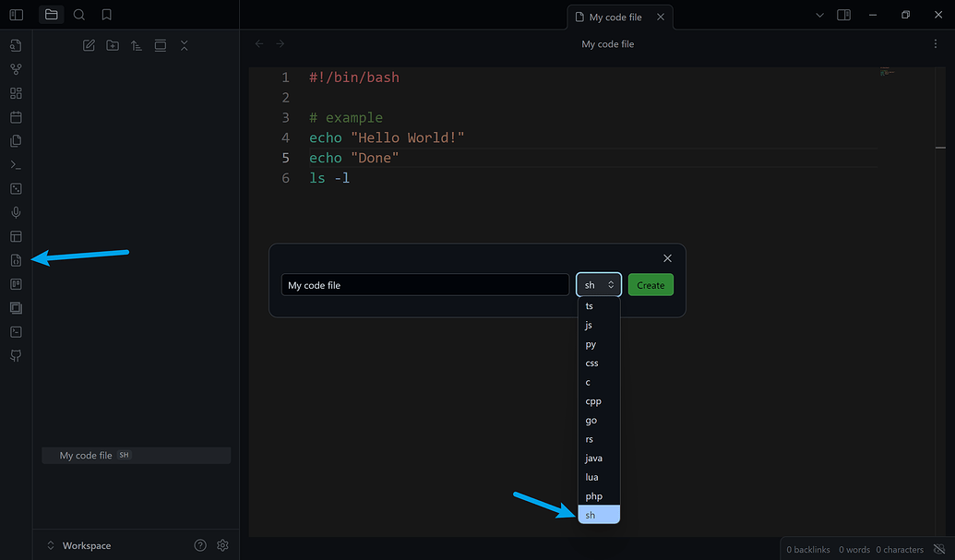Create a new document using the pencil icon
The image size is (955, 560).
pos(88,44)
